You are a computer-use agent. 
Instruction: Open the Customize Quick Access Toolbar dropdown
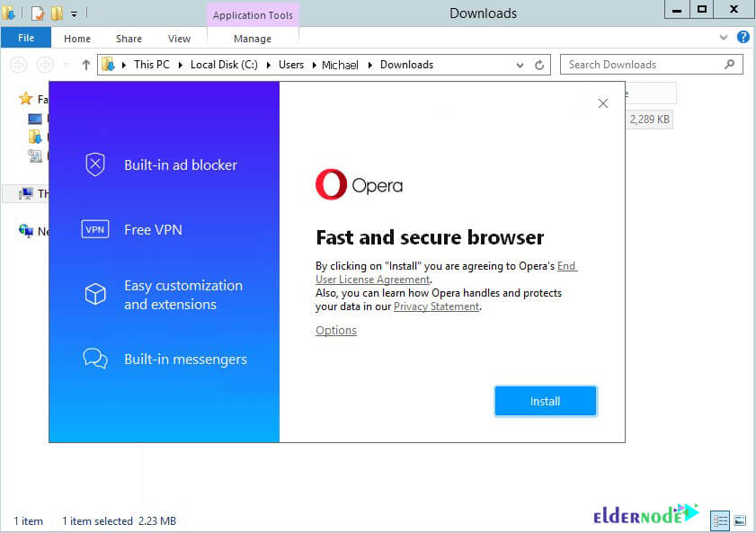click(75, 14)
